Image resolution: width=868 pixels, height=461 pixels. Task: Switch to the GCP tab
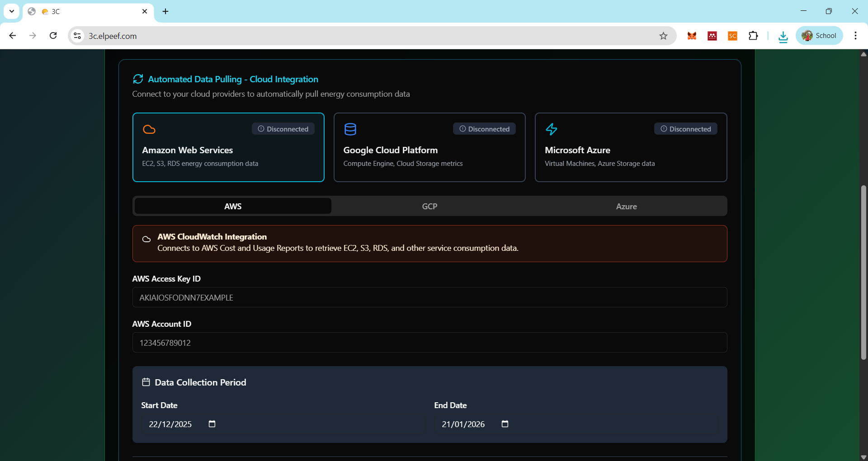point(429,206)
